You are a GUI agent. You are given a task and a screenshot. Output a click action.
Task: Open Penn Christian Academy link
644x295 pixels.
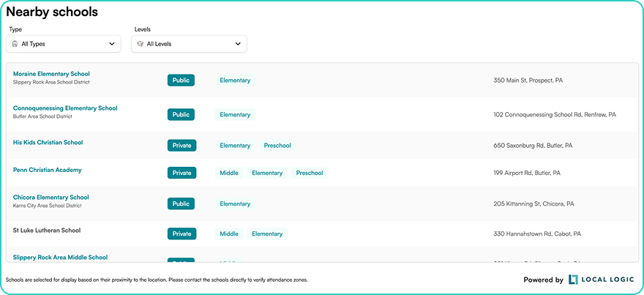click(48, 170)
